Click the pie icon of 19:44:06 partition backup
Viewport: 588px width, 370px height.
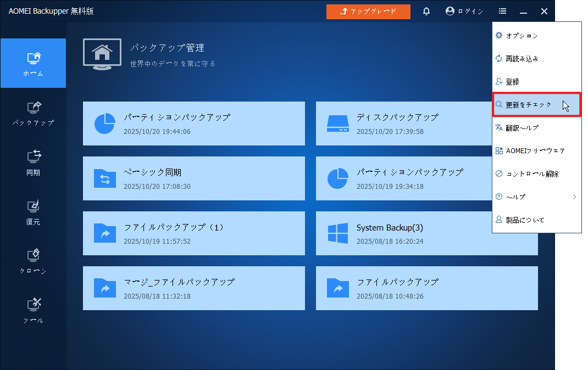[x=104, y=124]
